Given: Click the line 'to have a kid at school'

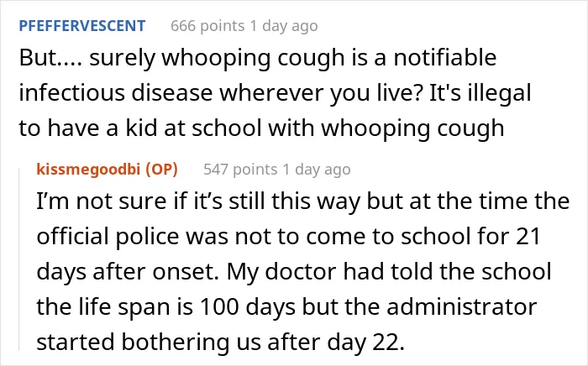Looking at the screenshot, I should [261, 129].
